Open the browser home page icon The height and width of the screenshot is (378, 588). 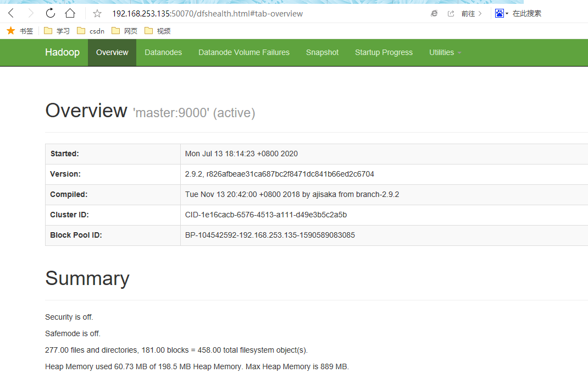click(70, 14)
